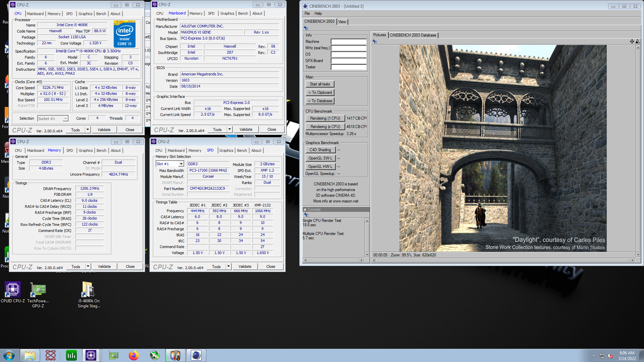Click the picture view horizontal scrollbar right arrow
The image size is (644, 362).
point(633,260)
